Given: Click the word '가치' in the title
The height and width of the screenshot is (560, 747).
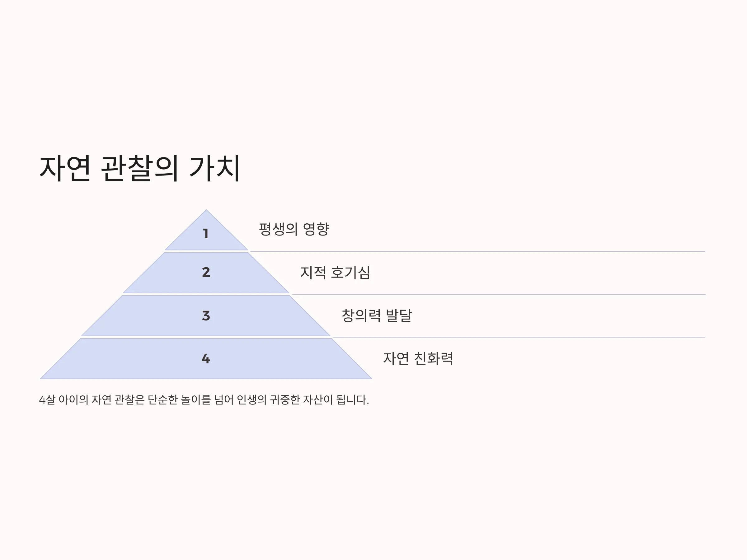Looking at the screenshot, I should [215, 168].
